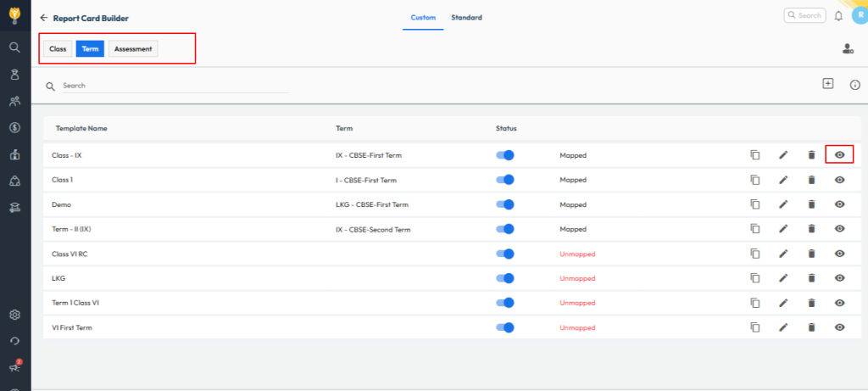868x391 pixels.
Task: Disable the status toggle for Class VI RC
Action: pyautogui.click(x=505, y=254)
